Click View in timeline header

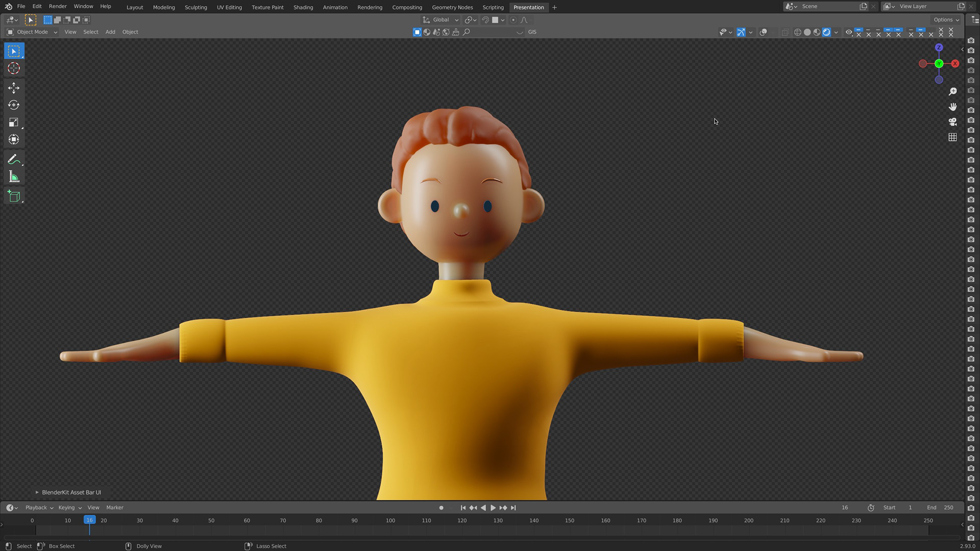[93, 508]
